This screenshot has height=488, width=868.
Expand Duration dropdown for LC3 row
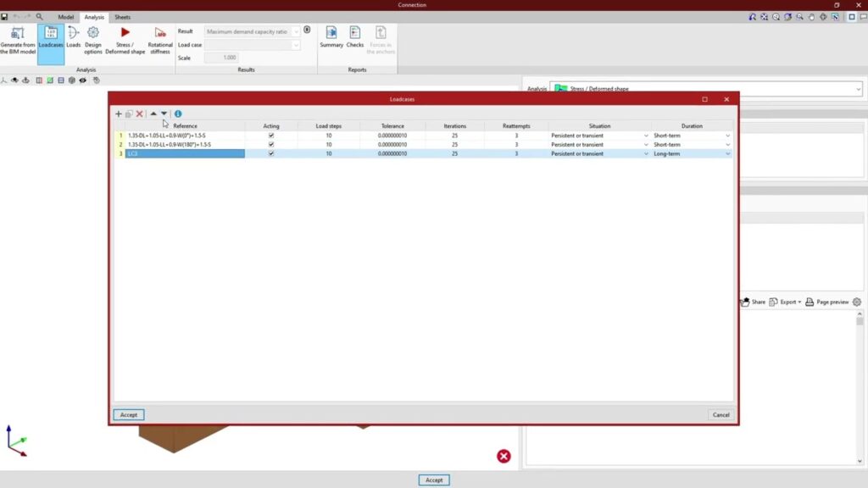(727, 154)
